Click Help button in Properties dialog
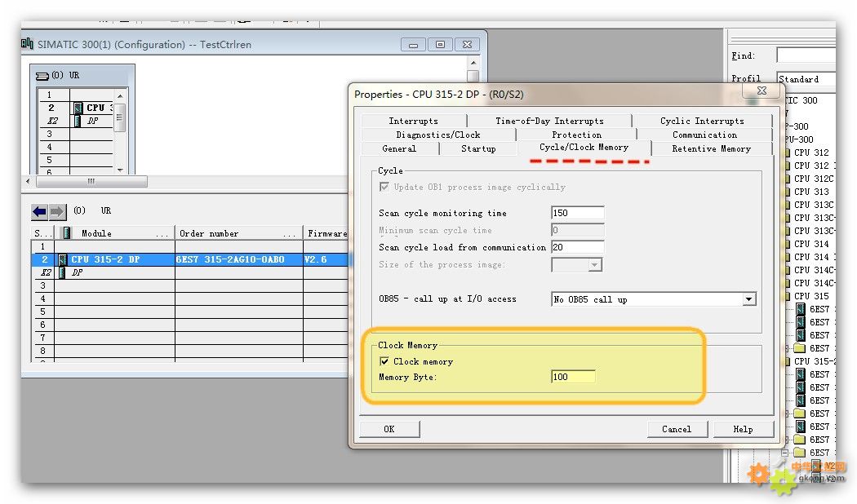 click(743, 429)
